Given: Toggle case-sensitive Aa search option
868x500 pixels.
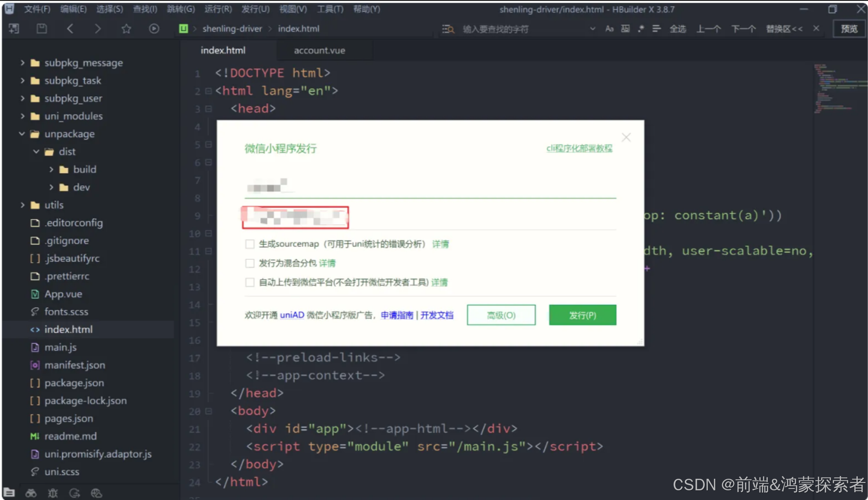Looking at the screenshot, I should pos(609,29).
